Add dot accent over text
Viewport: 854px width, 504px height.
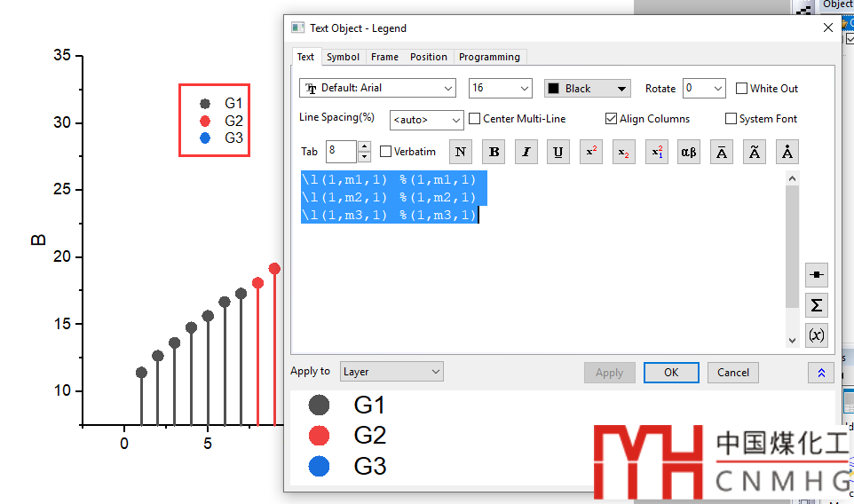tap(787, 152)
